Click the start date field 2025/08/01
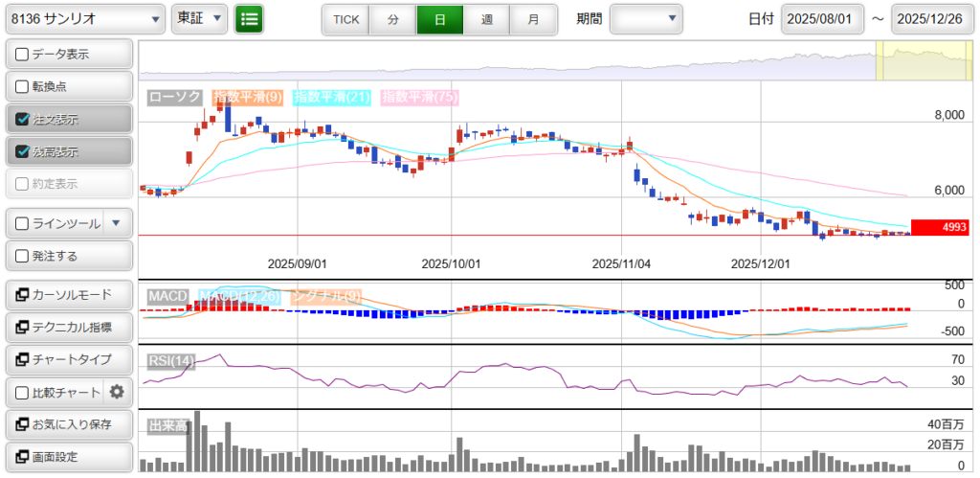This screenshot has height=478, width=980. (822, 19)
